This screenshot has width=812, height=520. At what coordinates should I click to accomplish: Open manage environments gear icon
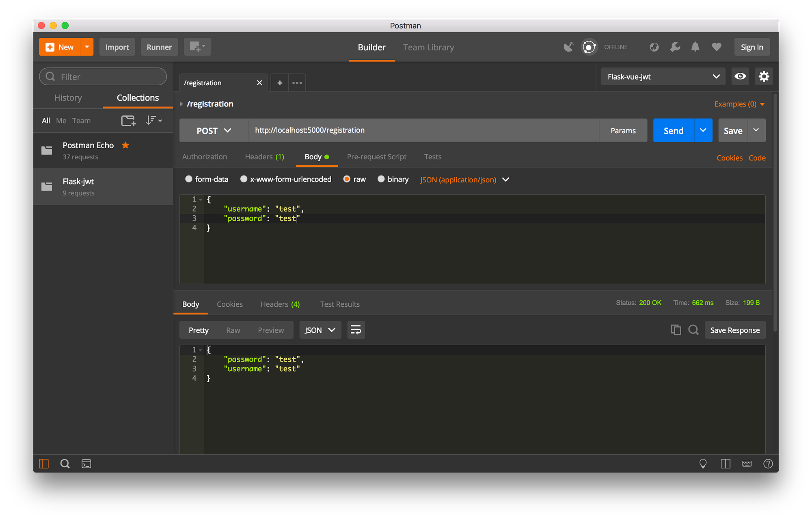764,76
